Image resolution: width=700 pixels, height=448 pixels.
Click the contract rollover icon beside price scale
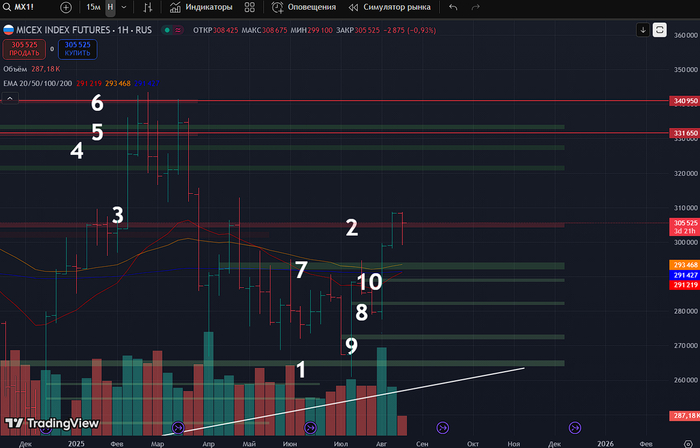660,30
